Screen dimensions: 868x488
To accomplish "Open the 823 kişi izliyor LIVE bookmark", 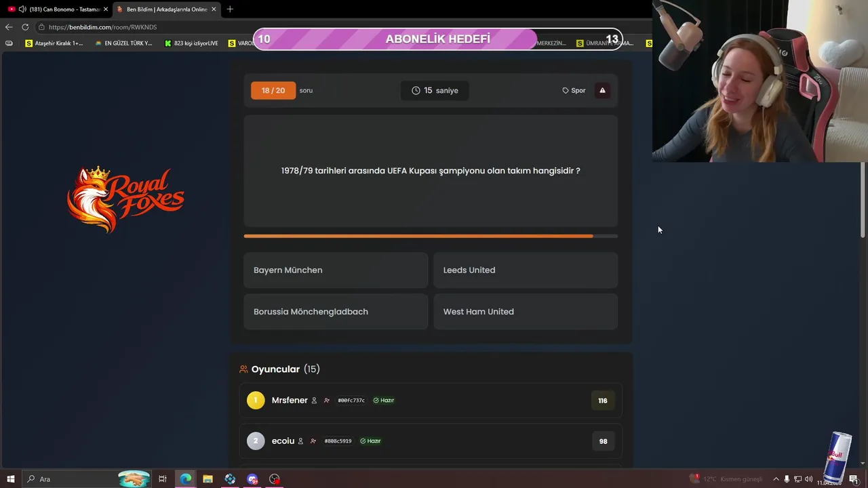I will tap(191, 43).
